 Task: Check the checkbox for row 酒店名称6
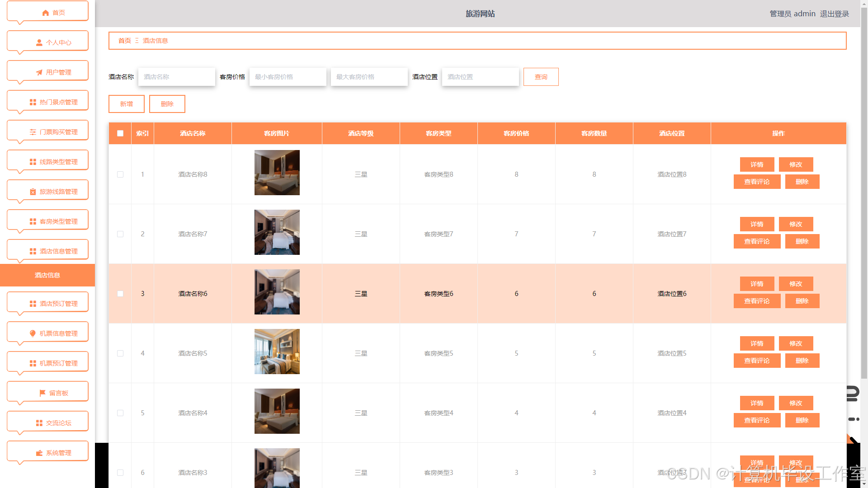tap(120, 294)
